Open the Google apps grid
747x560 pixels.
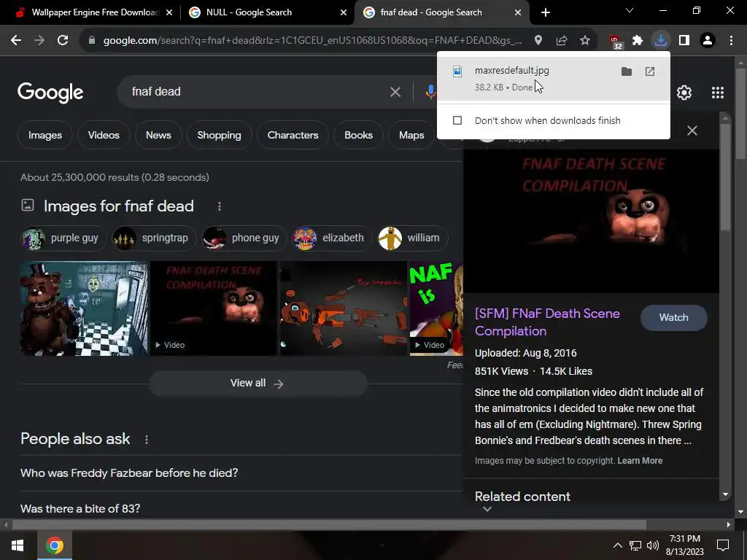718,93
